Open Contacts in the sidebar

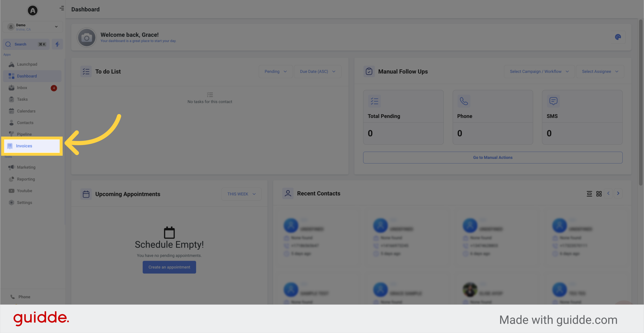(x=32, y=123)
